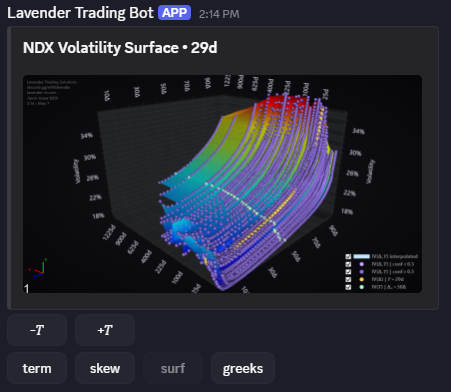Select the skew button
This screenshot has height=392, width=451.
105,368
